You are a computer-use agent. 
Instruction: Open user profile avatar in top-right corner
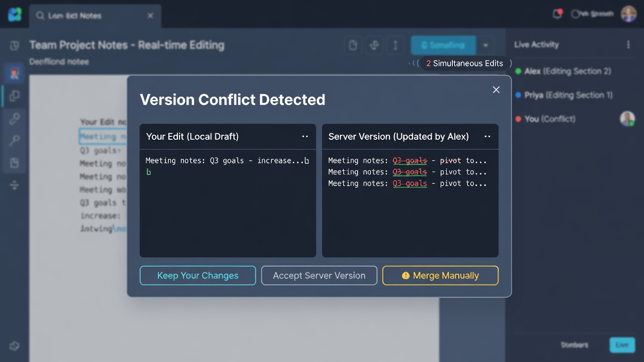coord(628,14)
